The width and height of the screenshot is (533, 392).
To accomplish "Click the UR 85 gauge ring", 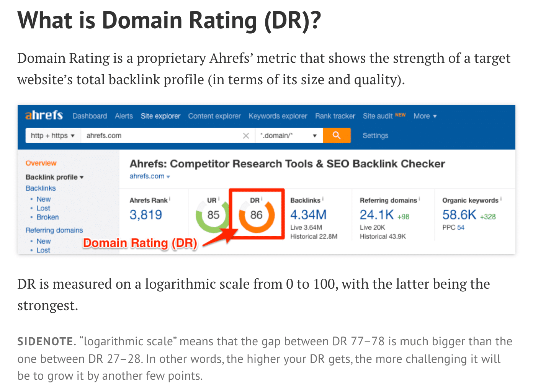I will [213, 216].
